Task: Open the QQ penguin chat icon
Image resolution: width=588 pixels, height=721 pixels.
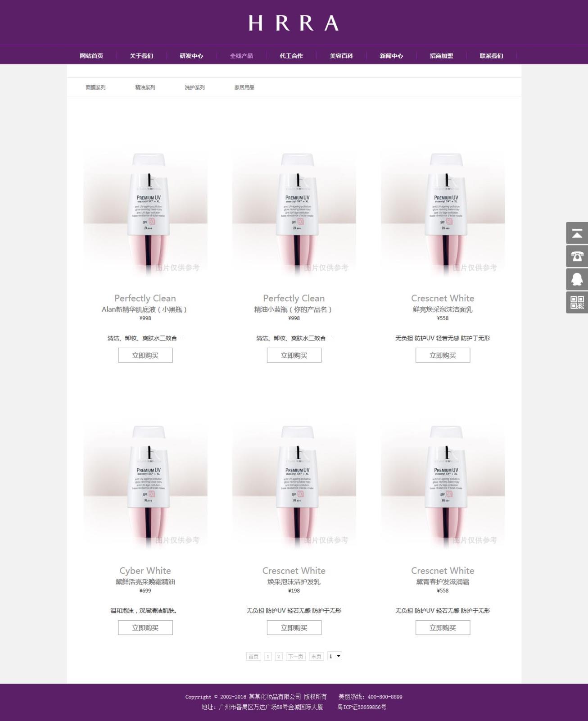Action: tap(577, 279)
